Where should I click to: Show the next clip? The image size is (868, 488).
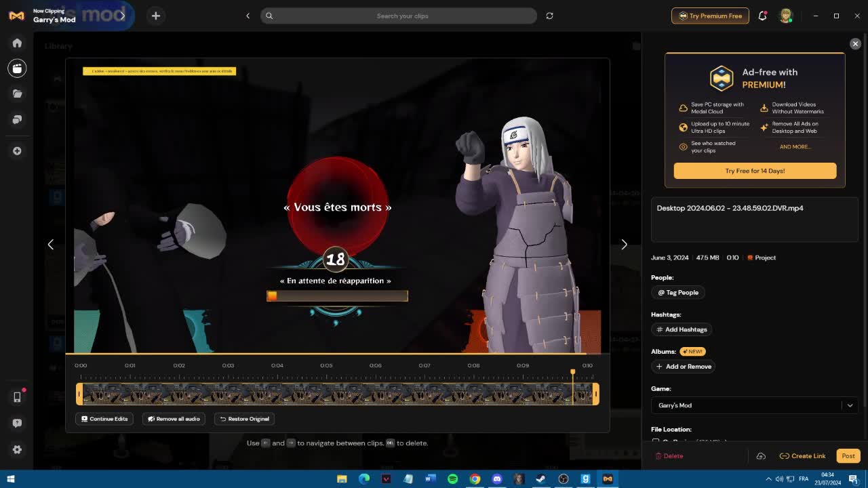[x=624, y=244]
